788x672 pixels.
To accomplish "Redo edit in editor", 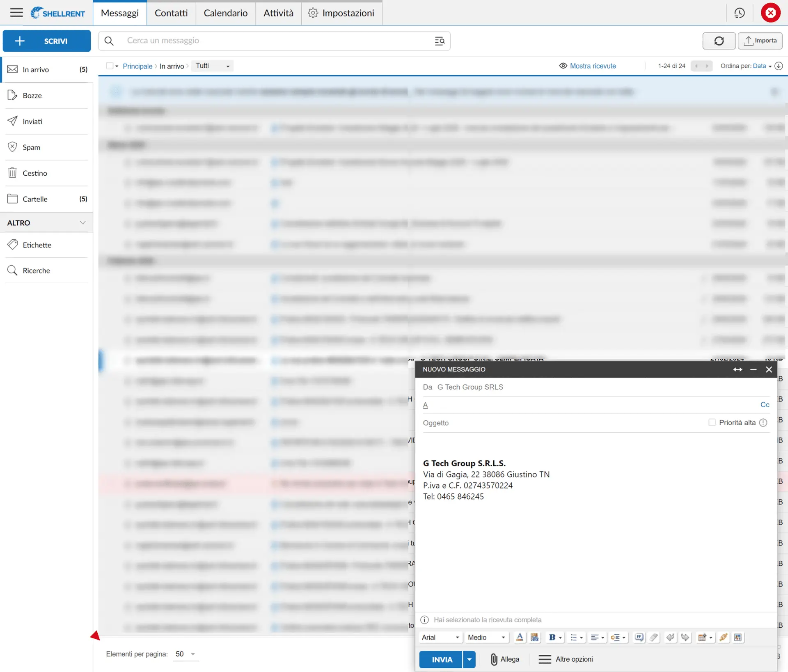I will coord(685,637).
